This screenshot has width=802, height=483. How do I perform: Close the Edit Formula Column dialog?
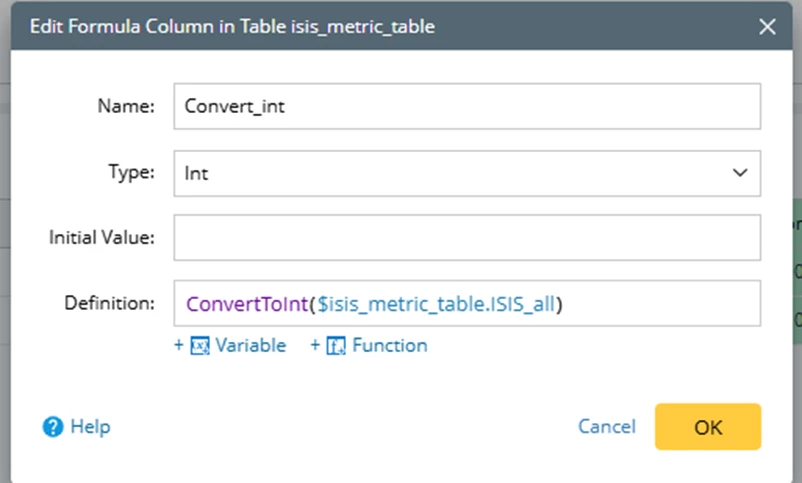[767, 27]
